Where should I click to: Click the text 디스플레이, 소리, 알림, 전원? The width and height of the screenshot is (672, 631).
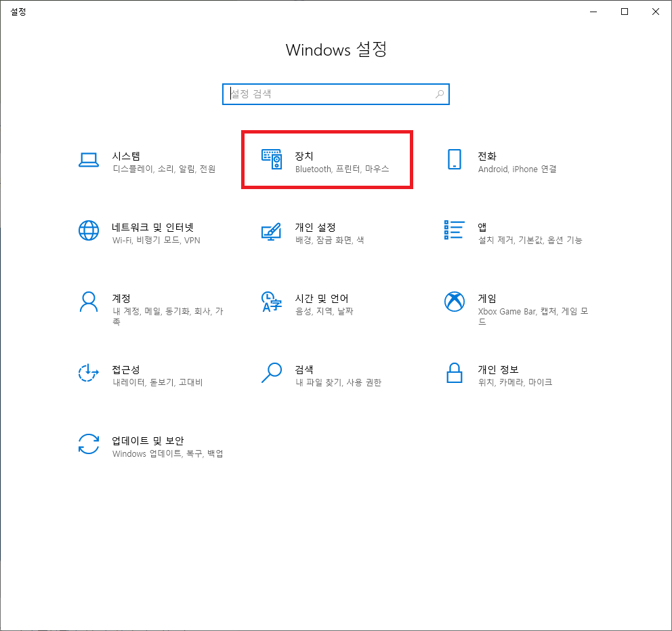pyautogui.click(x=164, y=169)
